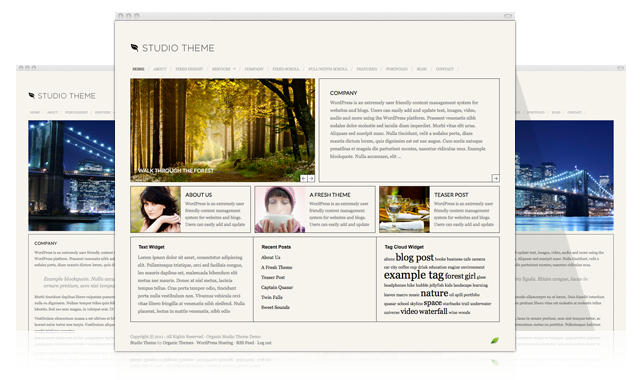Open Contact menu in right background window
Screen dimensions: 640x380
[x=574, y=112]
